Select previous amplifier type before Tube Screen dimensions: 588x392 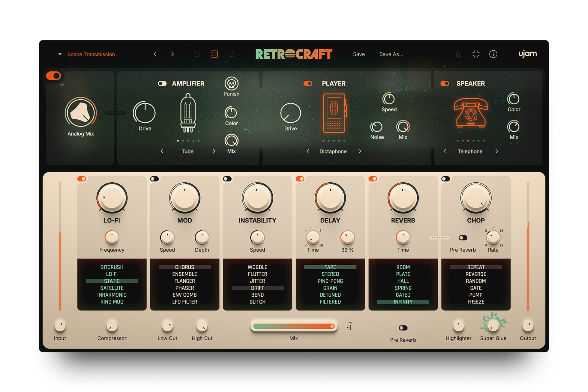click(x=162, y=151)
